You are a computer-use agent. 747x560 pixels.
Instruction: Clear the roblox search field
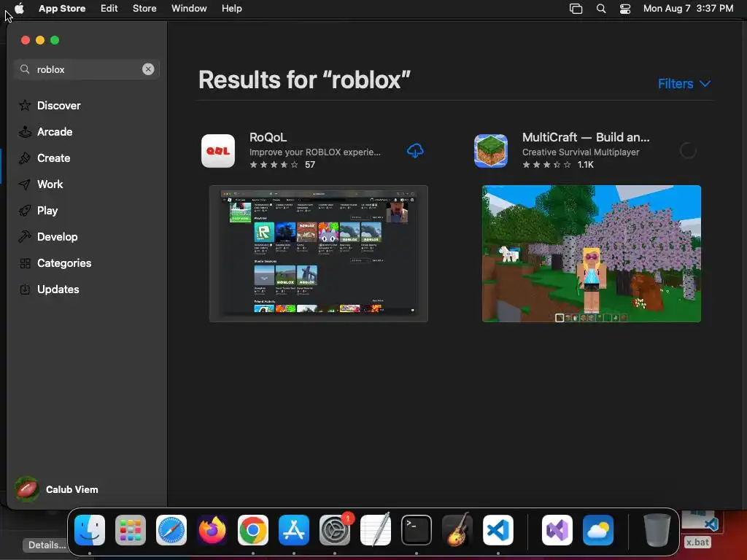(x=148, y=69)
